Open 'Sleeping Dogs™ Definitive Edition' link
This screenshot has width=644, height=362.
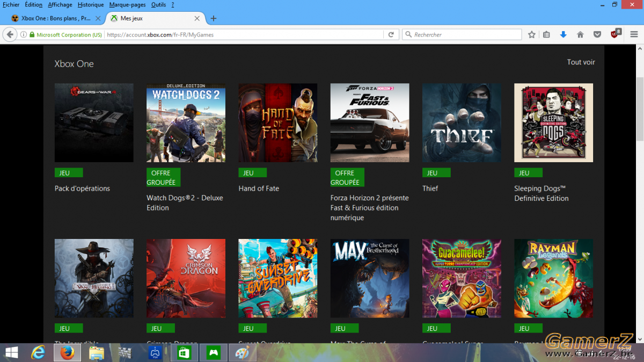pyautogui.click(x=541, y=193)
